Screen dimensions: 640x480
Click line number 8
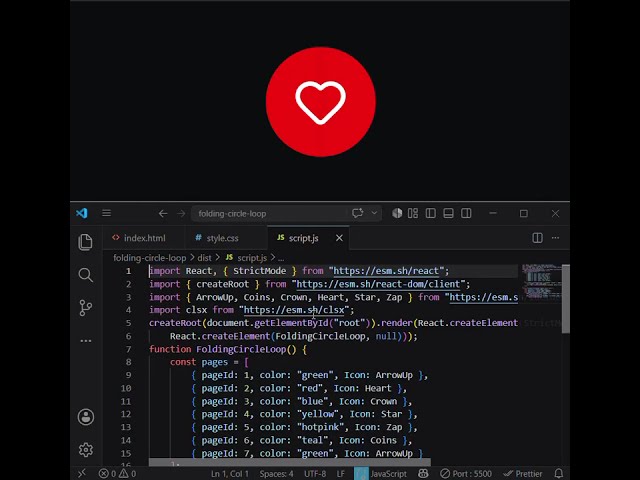coord(128,362)
